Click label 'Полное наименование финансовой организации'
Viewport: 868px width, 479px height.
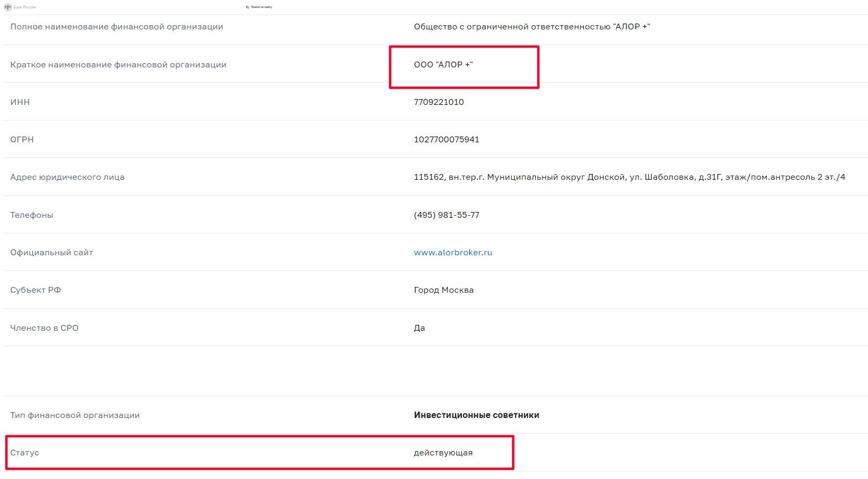(x=117, y=27)
